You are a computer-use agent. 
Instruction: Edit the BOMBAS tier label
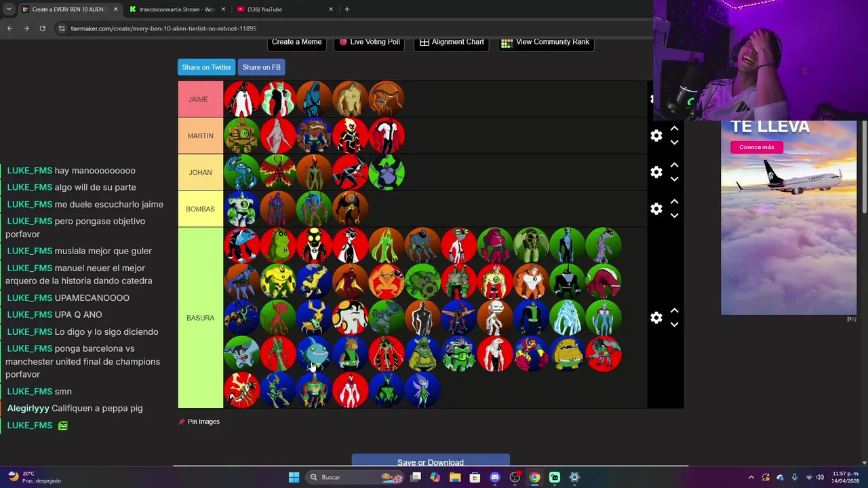(x=200, y=209)
